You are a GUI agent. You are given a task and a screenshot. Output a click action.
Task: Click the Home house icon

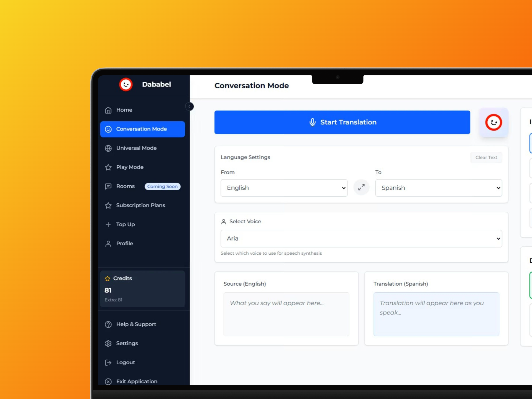click(x=108, y=110)
